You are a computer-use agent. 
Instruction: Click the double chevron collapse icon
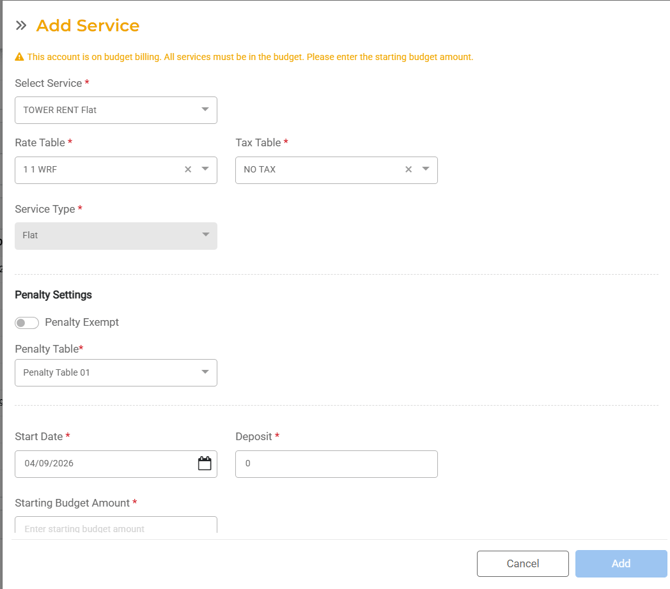[x=21, y=25]
